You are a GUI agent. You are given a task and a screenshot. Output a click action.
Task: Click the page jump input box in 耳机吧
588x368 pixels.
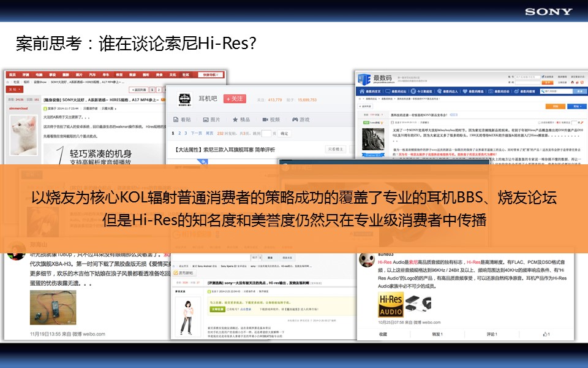point(266,133)
